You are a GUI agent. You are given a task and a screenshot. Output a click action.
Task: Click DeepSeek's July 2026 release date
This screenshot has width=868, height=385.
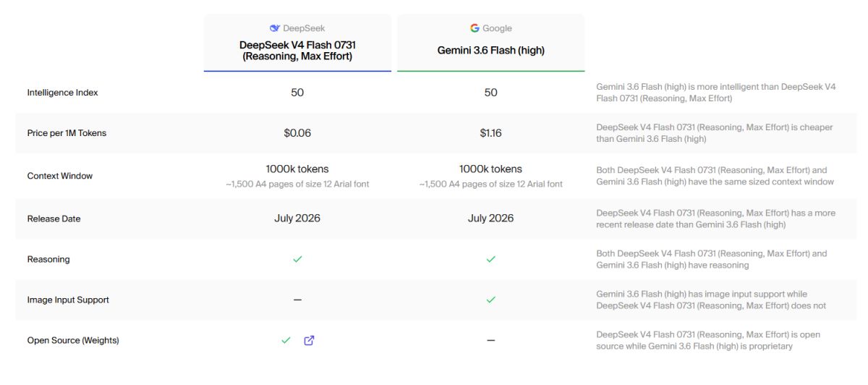(x=297, y=218)
